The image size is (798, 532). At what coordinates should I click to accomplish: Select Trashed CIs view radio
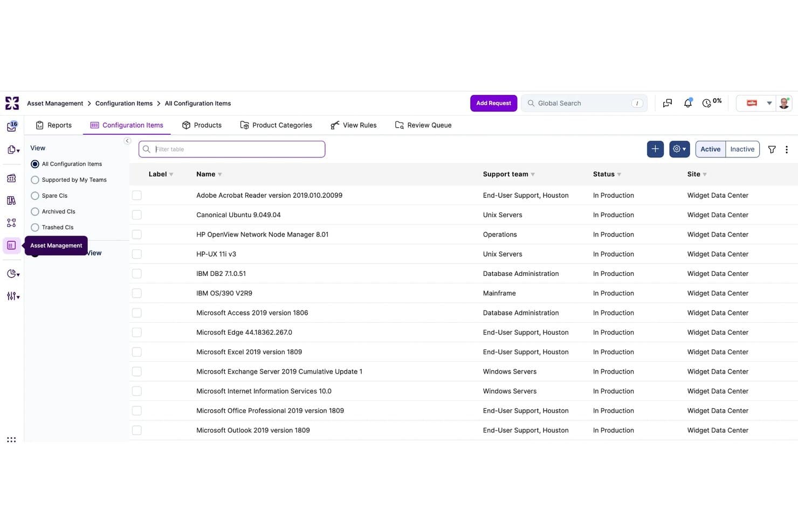[35, 227]
